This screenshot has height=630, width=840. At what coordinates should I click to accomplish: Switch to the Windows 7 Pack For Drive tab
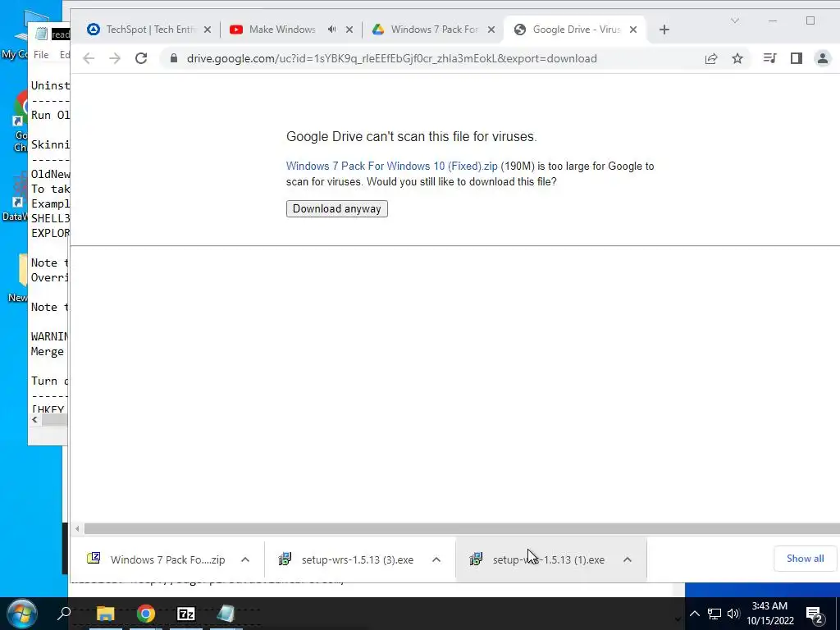pyautogui.click(x=434, y=30)
